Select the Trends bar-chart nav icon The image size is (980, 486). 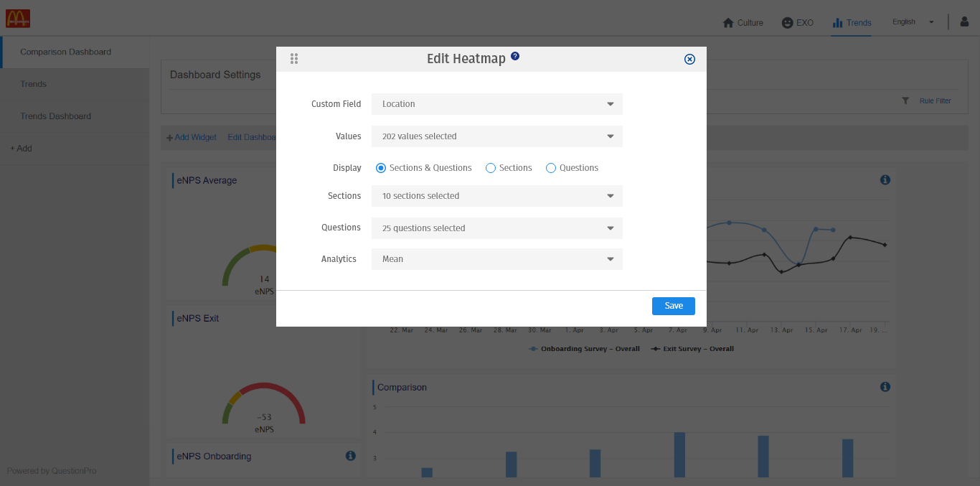pyautogui.click(x=838, y=22)
